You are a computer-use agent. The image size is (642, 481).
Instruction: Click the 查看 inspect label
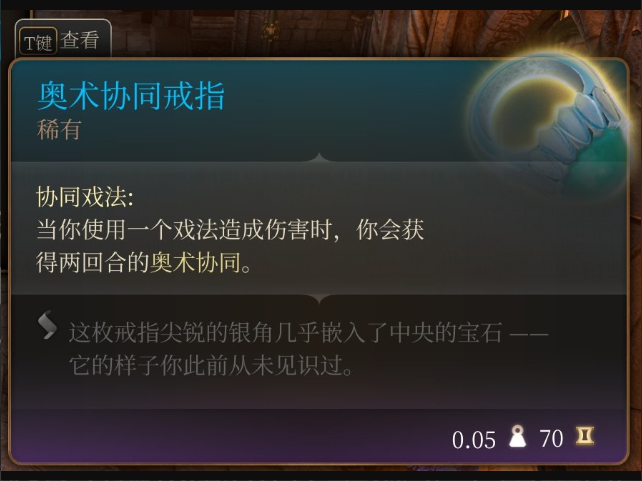point(80,41)
